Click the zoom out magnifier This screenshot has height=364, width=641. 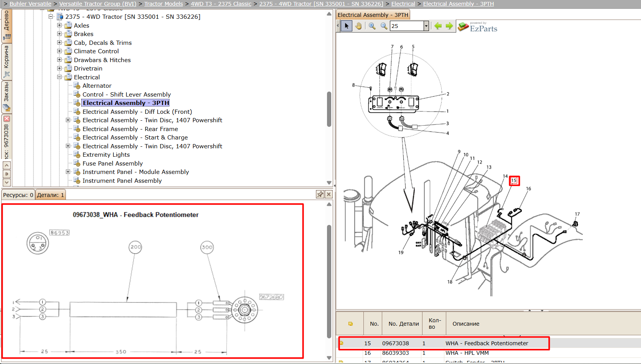coord(384,26)
